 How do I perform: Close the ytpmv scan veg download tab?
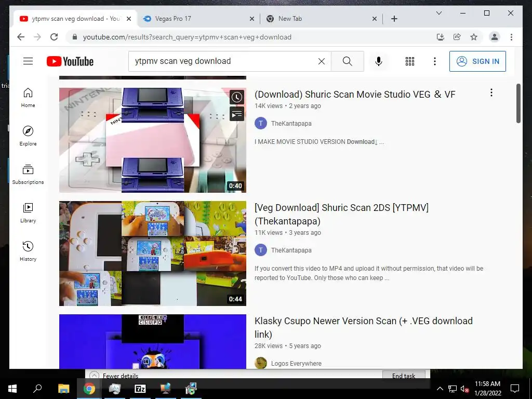(129, 19)
